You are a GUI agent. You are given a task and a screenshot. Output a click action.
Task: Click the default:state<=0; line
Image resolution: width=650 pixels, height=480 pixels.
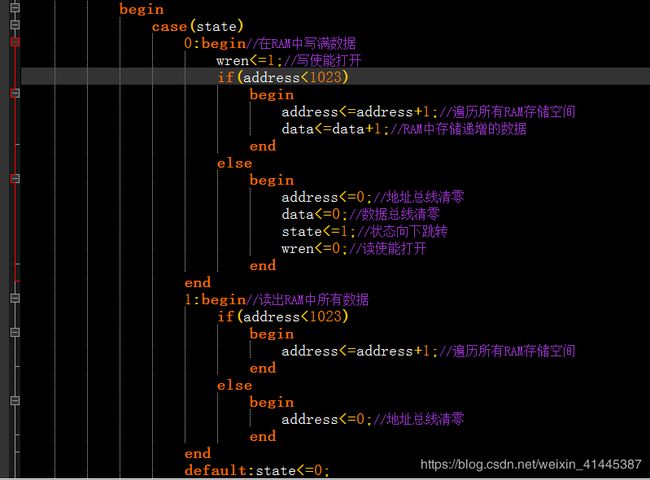point(257,470)
